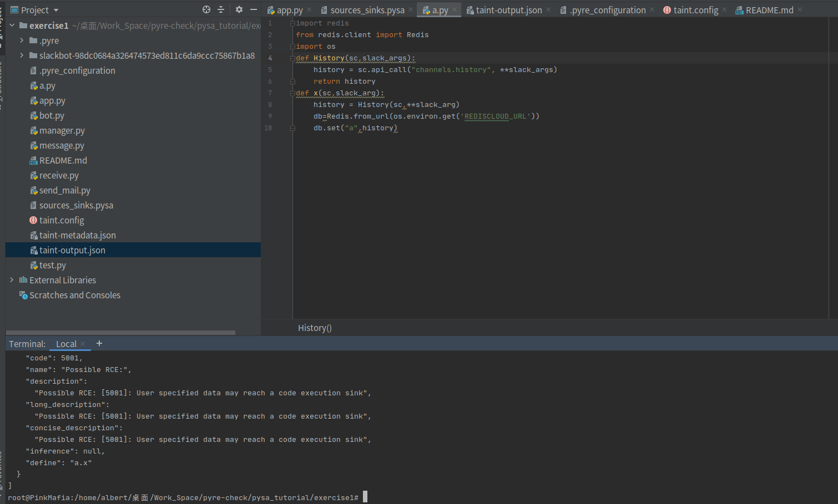Expand the External Libraries node
This screenshot has width=838, height=504.
(11, 280)
